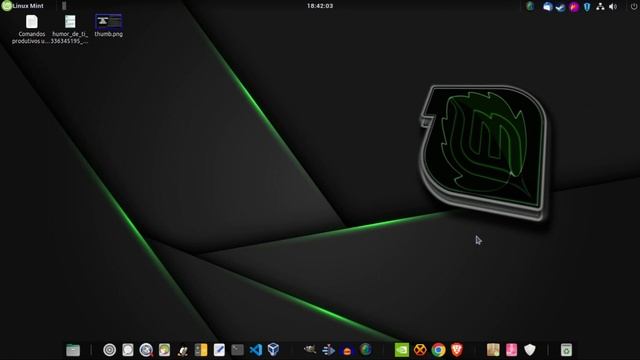Click the Steam tray icon
The width and height of the screenshot is (640, 360).
click(560, 7)
